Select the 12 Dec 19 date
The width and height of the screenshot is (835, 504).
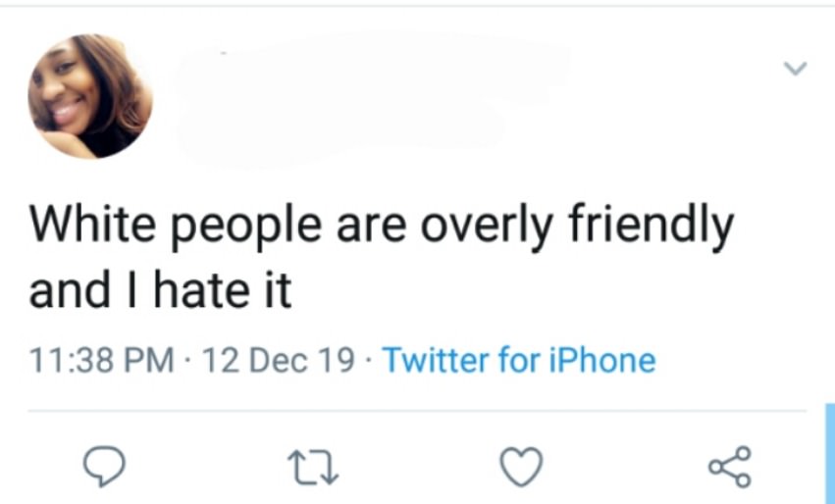coord(279,360)
